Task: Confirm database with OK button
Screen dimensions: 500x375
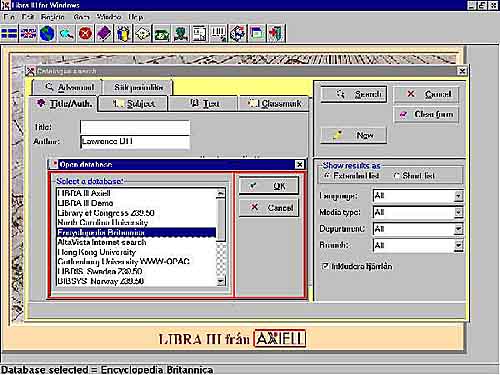Action: point(269,186)
